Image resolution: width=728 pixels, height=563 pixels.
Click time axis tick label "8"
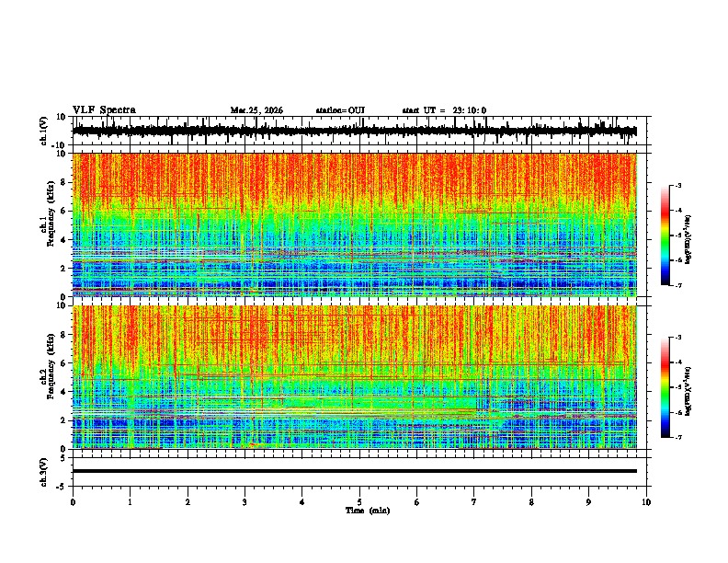[531, 502]
